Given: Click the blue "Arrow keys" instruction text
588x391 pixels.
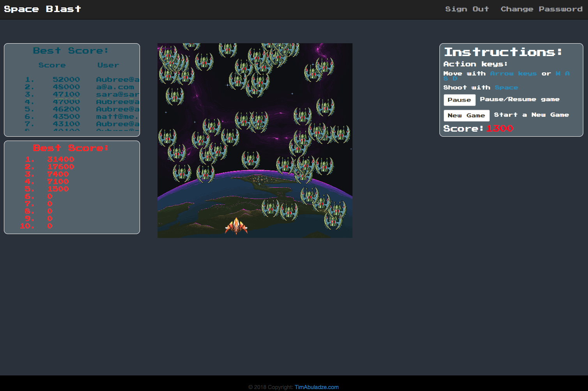Looking at the screenshot, I should [513, 74].
